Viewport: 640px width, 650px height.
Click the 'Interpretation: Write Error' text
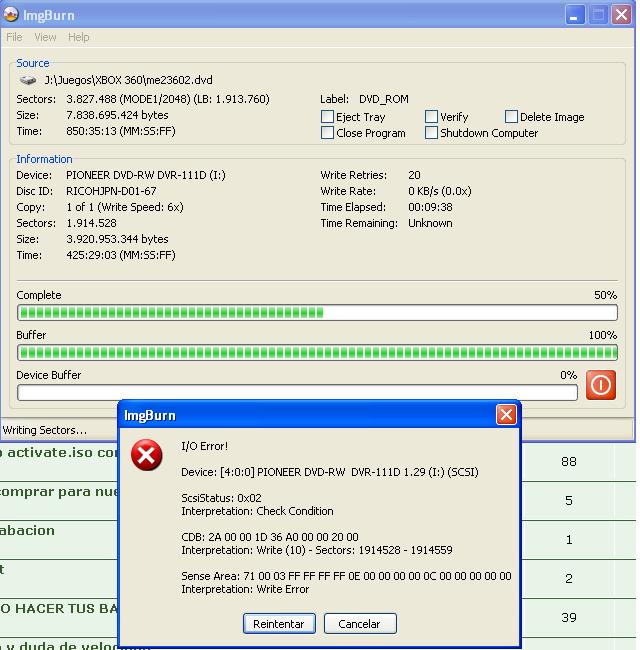click(x=245, y=589)
